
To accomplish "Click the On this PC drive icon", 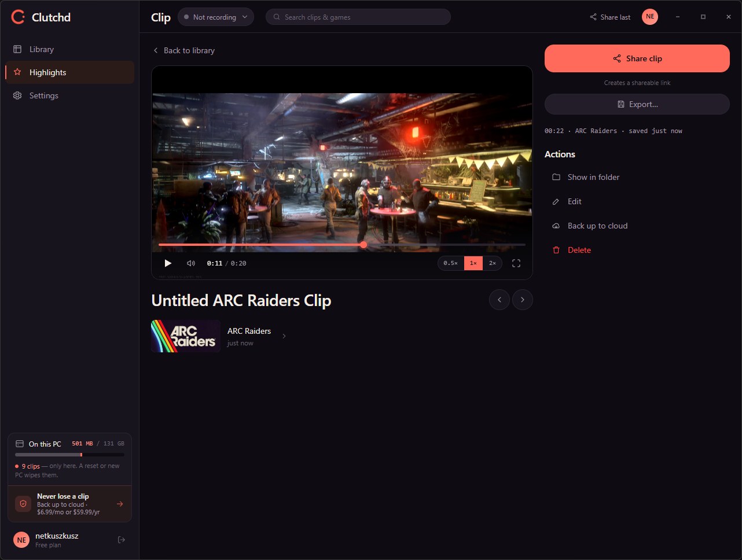I will [x=20, y=444].
